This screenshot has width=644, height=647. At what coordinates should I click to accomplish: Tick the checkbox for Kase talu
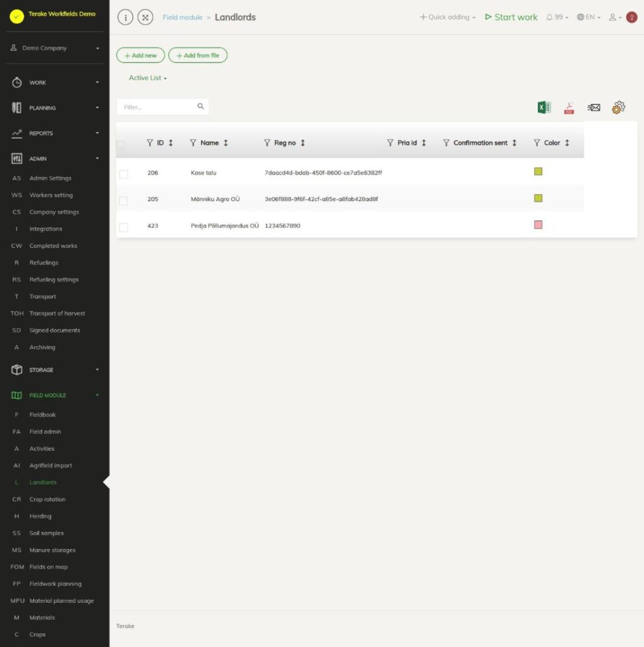point(123,174)
